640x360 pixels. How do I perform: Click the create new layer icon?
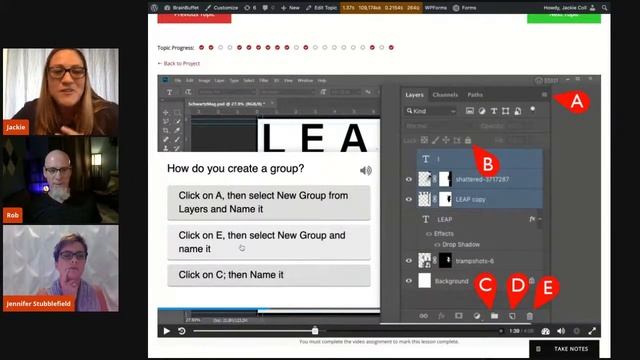[x=512, y=316]
